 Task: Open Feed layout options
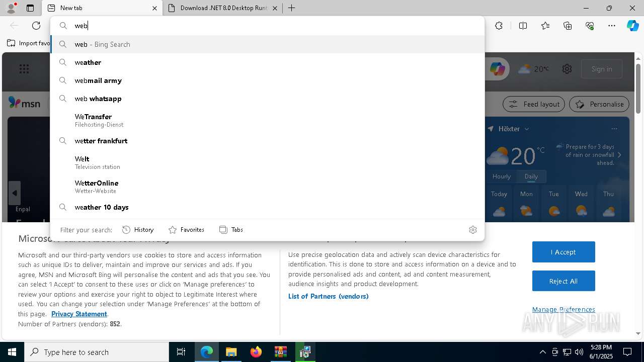[x=534, y=104]
